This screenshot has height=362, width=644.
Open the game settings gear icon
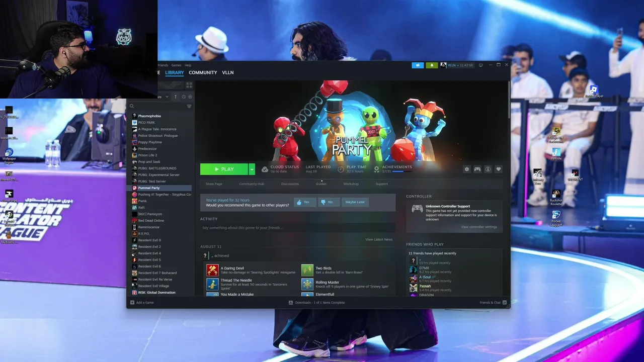pyautogui.click(x=467, y=169)
